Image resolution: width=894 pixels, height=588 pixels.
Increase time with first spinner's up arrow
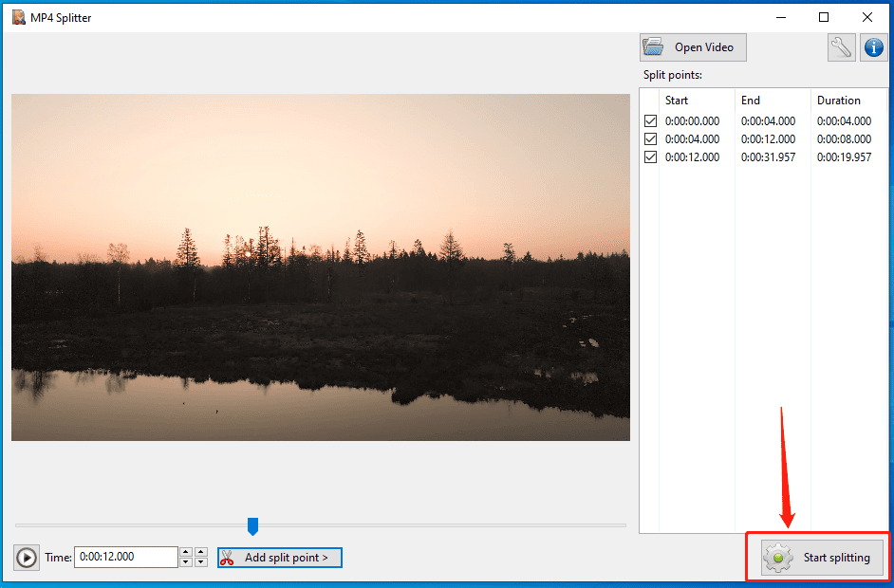coord(186,552)
